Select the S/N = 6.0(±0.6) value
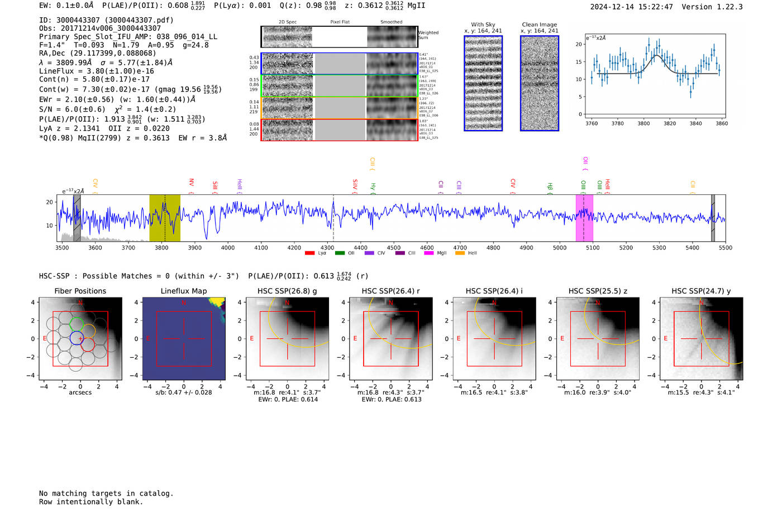782x532 pixels. (72, 109)
